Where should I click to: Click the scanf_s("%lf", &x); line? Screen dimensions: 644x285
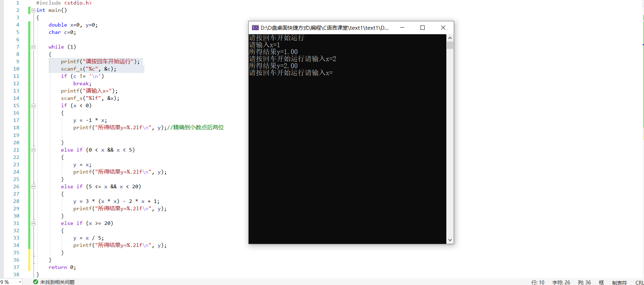click(x=90, y=98)
